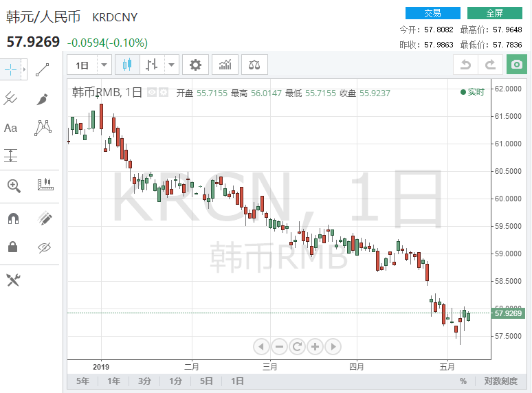The image size is (532, 393).
Task: Click the 62.0000 price axis label
Action: point(508,89)
